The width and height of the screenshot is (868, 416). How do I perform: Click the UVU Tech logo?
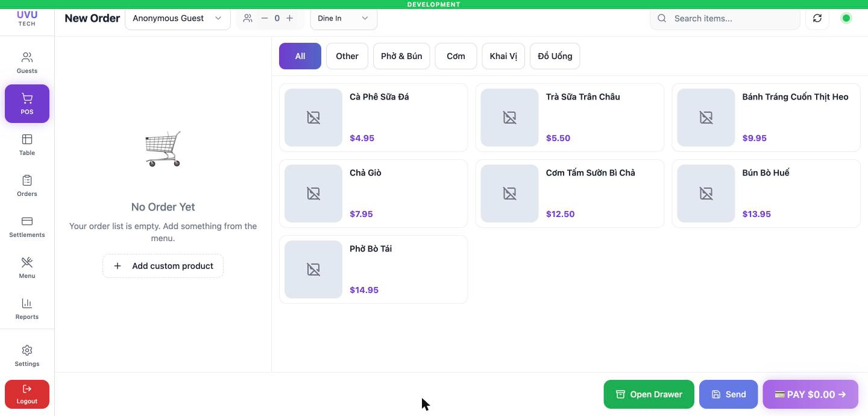coord(27,18)
